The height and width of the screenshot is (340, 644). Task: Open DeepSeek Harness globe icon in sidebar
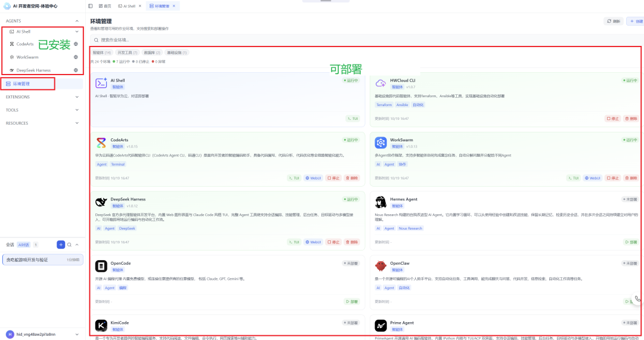click(x=76, y=70)
